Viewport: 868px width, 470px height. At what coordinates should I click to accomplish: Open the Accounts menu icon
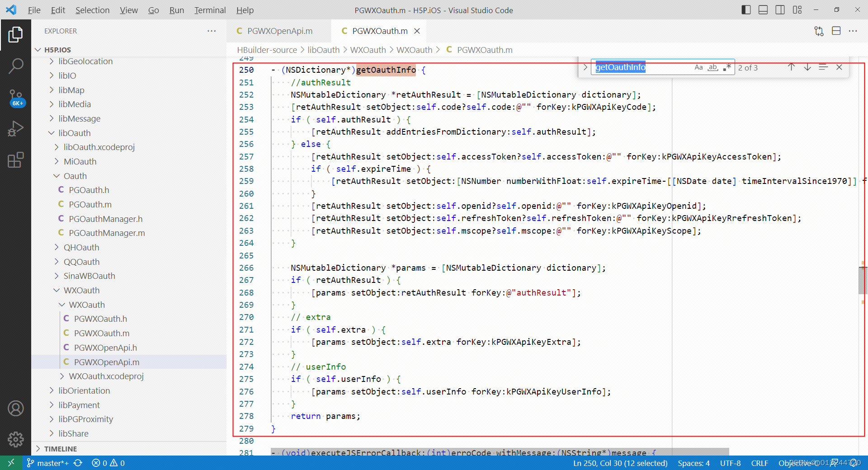coord(15,408)
